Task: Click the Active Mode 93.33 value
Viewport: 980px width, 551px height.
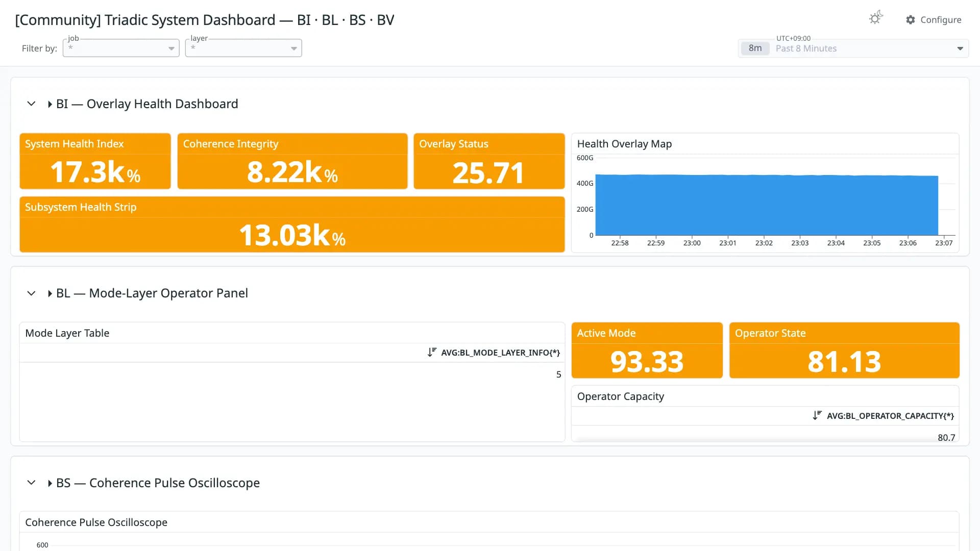Action: (x=647, y=362)
